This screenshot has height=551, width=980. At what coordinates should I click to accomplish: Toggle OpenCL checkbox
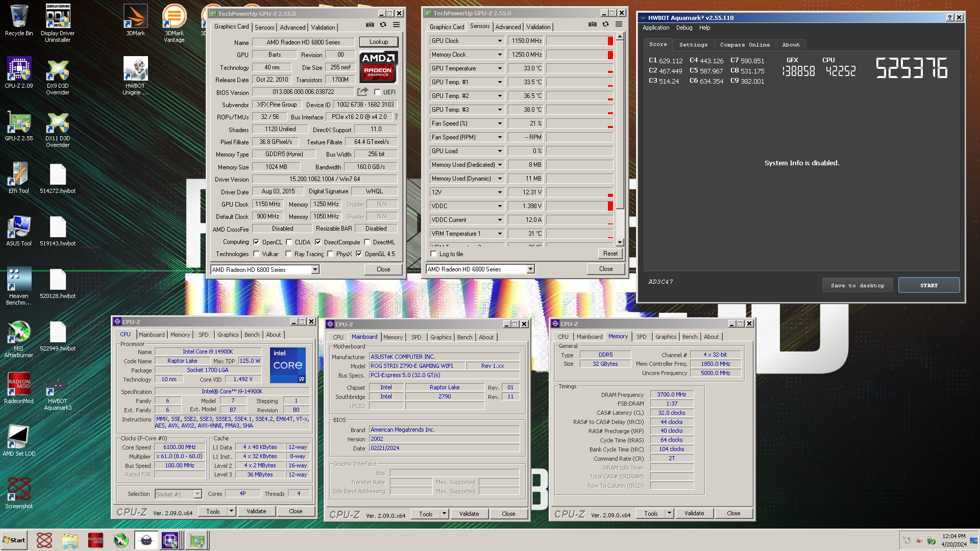click(x=256, y=242)
